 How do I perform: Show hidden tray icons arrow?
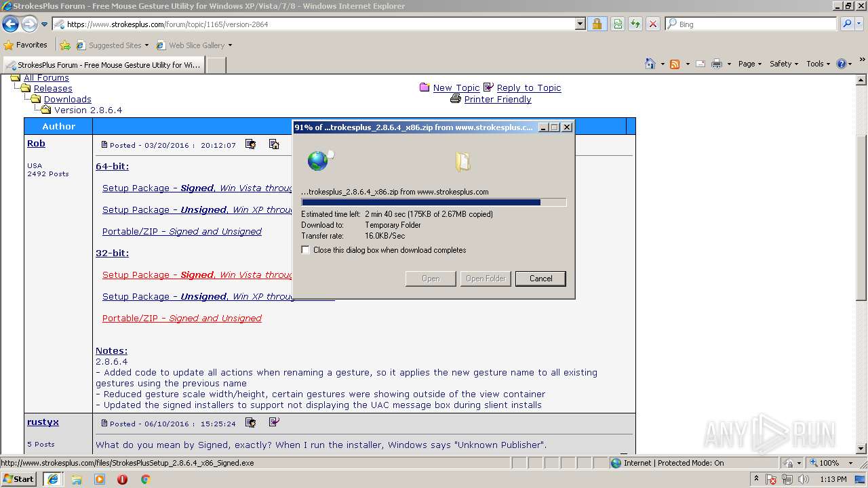pos(756,479)
